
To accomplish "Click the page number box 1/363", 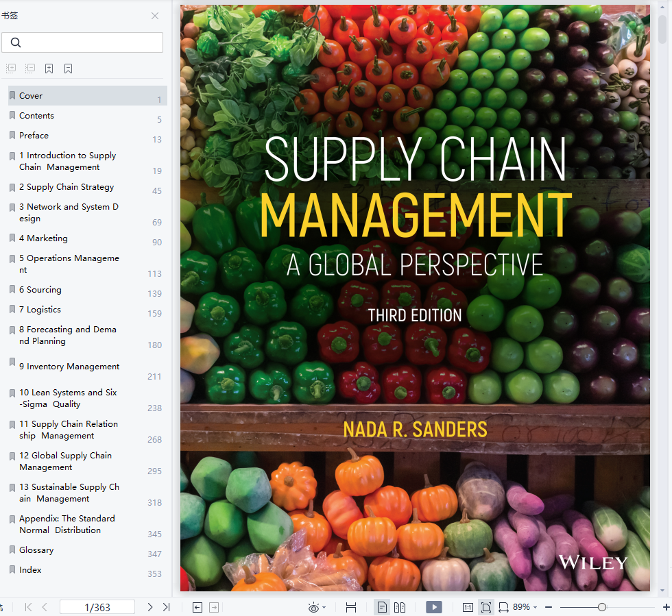I will point(97,607).
